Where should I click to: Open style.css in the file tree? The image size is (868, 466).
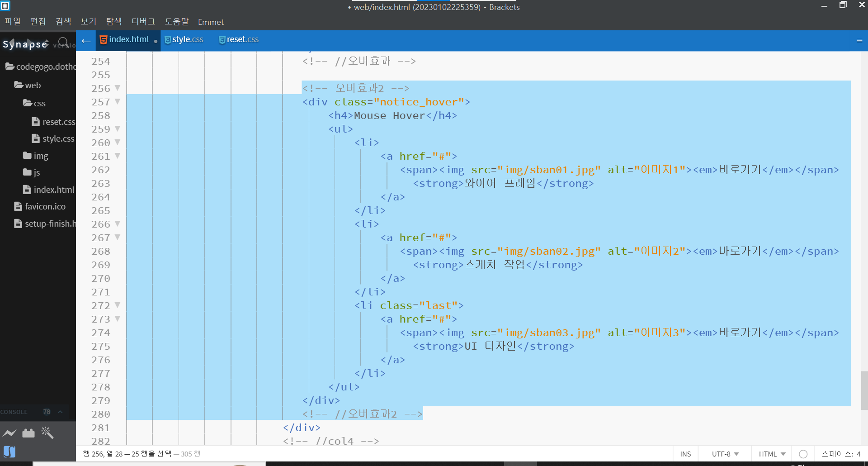tap(53, 138)
